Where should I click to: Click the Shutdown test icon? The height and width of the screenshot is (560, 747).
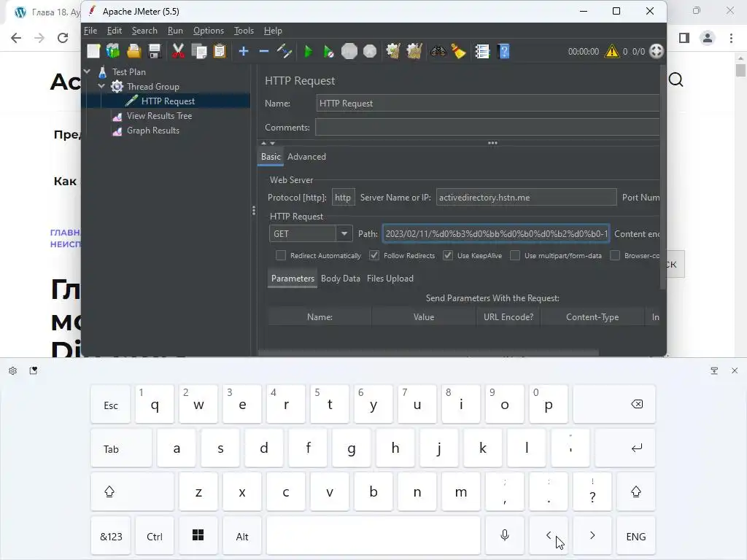(x=370, y=51)
